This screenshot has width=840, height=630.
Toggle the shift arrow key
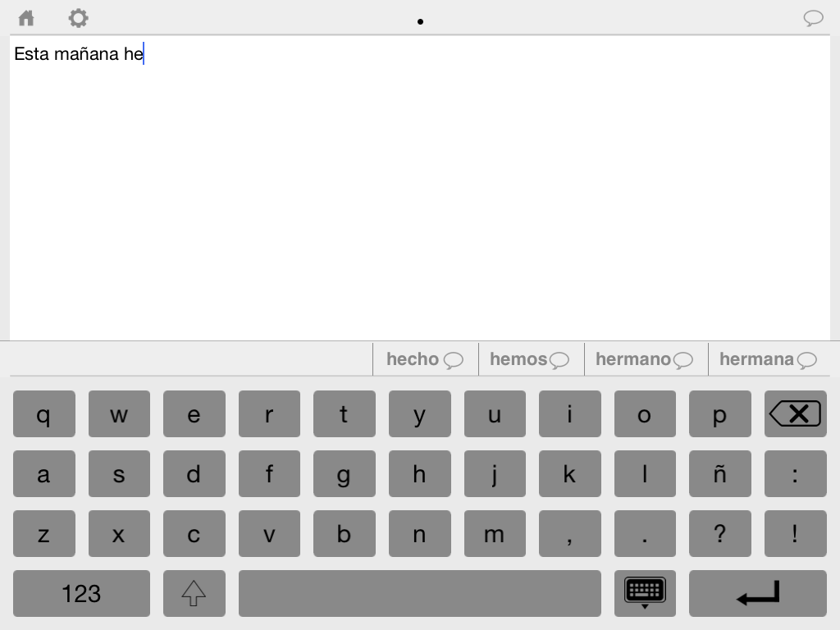[x=194, y=593]
